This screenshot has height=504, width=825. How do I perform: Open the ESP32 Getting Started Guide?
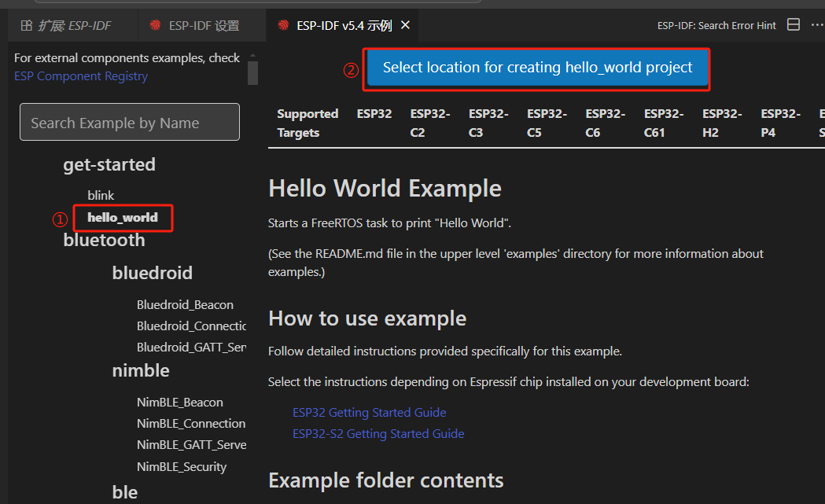[x=369, y=412]
